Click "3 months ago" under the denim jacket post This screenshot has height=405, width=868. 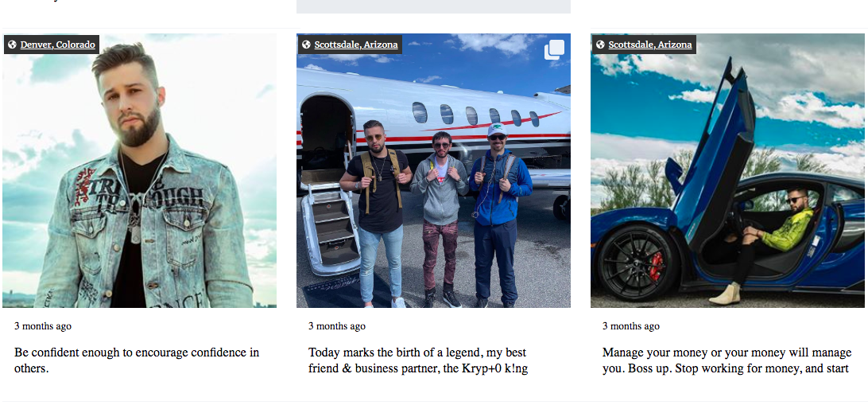(x=43, y=326)
